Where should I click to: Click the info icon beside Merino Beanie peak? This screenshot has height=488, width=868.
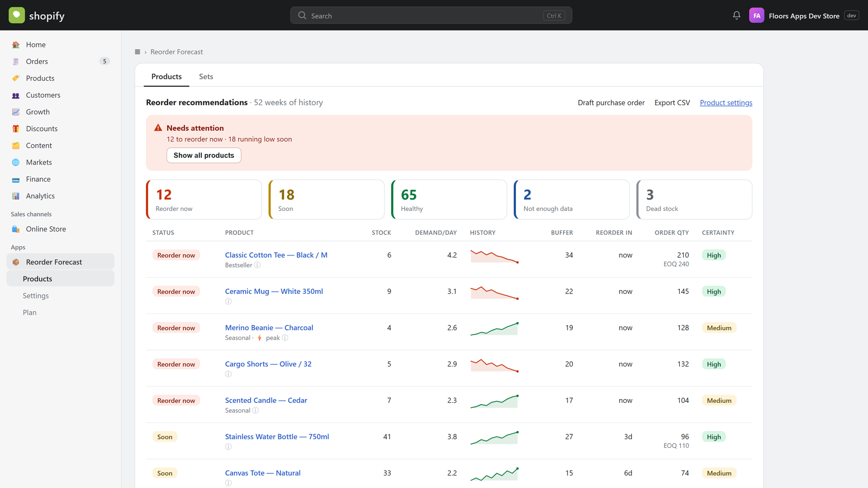[x=285, y=338]
